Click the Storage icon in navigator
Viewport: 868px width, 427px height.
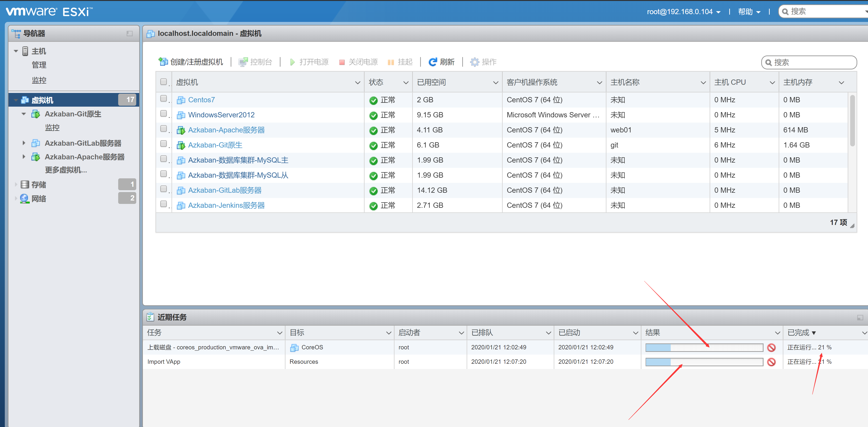tap(25, 185)
